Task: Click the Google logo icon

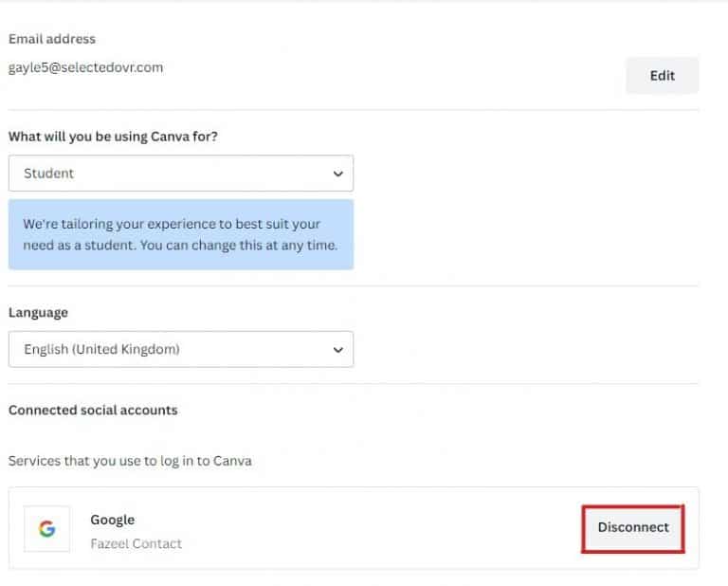Action: tap(46, 529)
